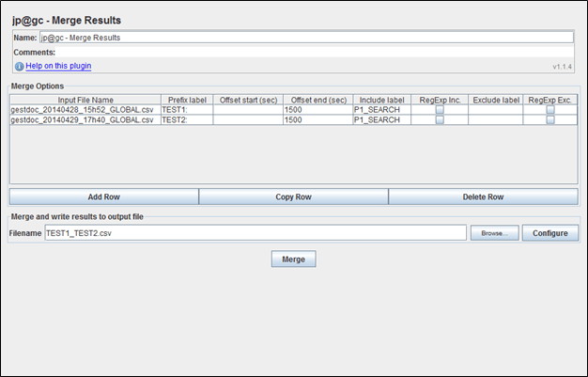588x377 pixels.
Task: Toggle RegExp Inc. checkbox for TEST2 row
Action: point(439,120)
